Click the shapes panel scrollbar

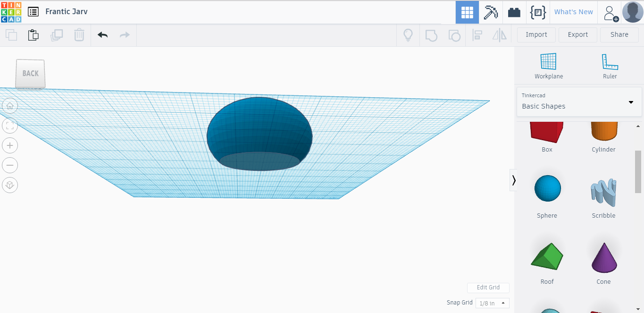[x=638, y=171]
